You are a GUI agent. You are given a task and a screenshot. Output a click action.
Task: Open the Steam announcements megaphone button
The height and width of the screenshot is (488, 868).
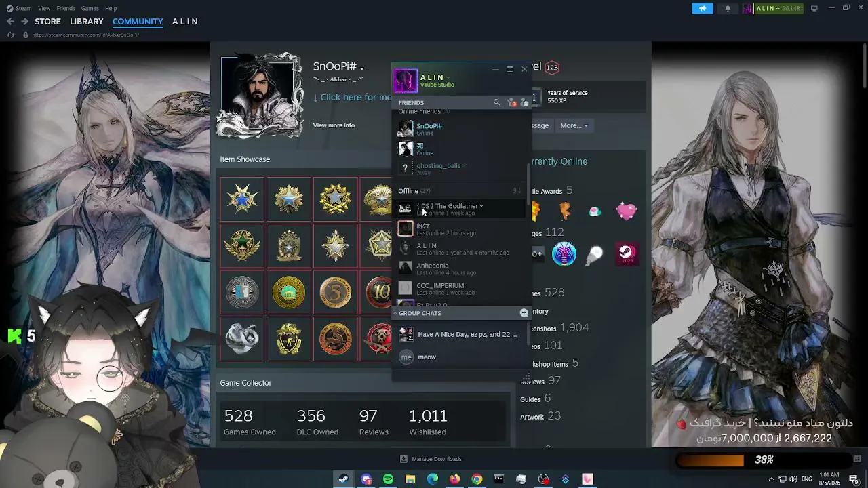coord(702,8)
